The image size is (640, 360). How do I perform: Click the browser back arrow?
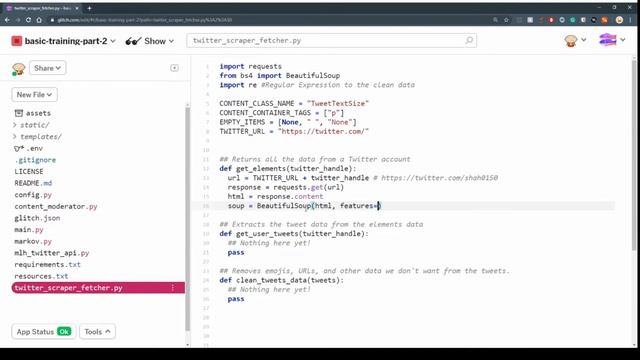(7, 20)
